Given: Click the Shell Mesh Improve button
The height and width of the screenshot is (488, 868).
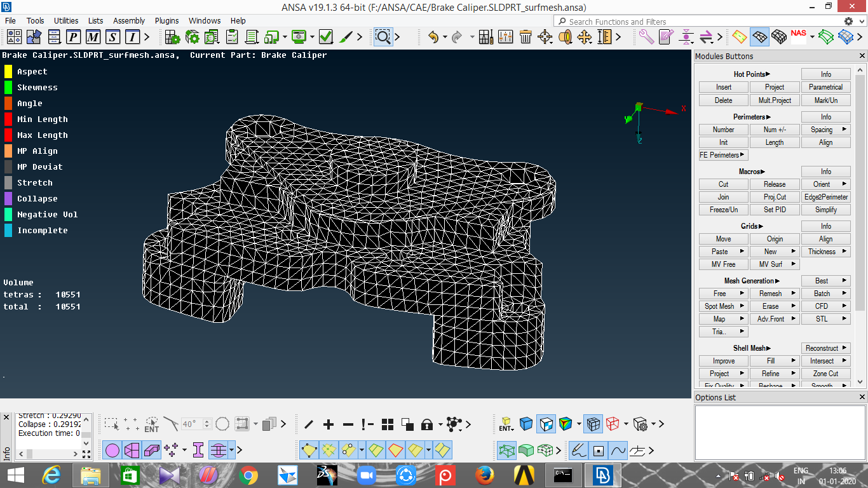Looking at the screenshot, I should click(724, 361).
